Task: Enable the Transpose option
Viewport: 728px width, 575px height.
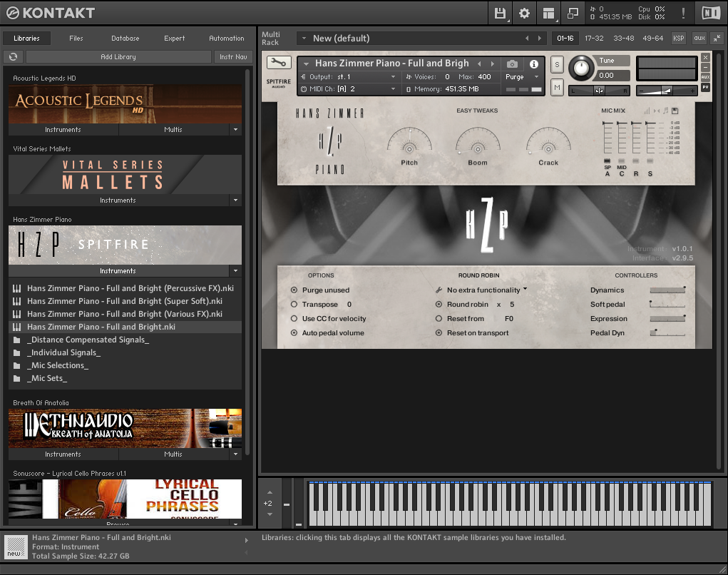Action: 294,304
